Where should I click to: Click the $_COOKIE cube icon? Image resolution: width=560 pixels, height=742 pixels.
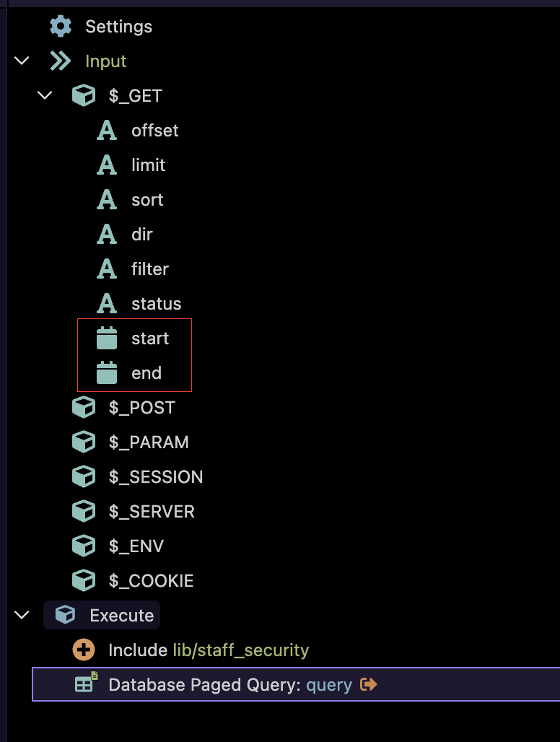point(84,581)
